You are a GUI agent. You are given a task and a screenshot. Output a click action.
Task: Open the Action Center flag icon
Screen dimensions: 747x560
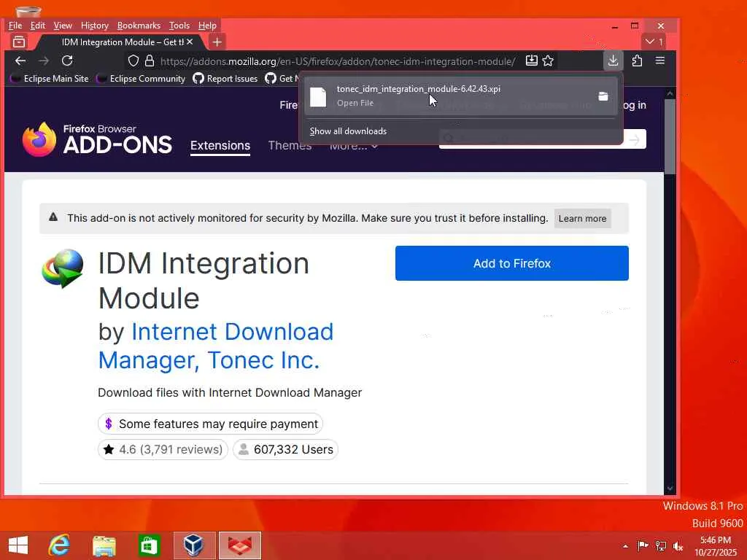[x=643, y=546]
